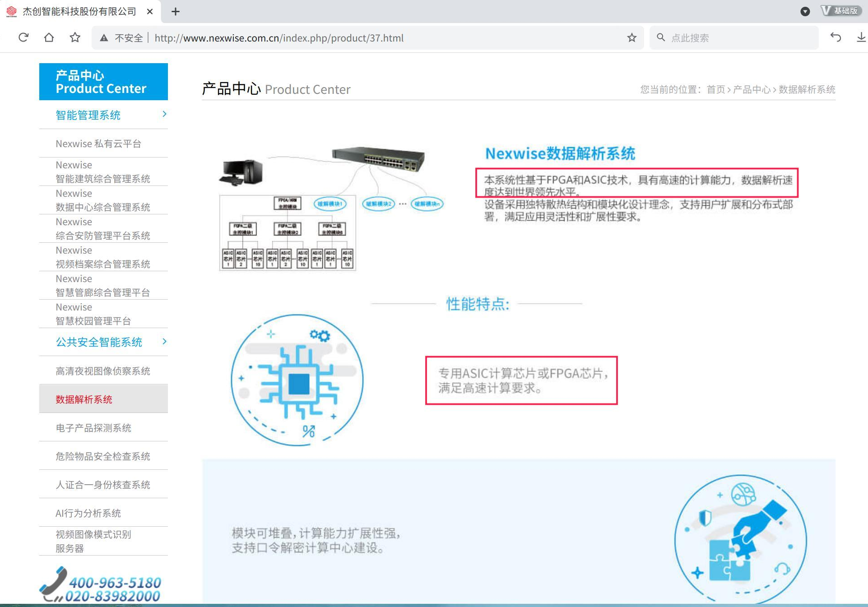Open Nexwise 数据中心综合管理系统 page
The height and width of the screenshot is (607, 868).
pos(103,200)
